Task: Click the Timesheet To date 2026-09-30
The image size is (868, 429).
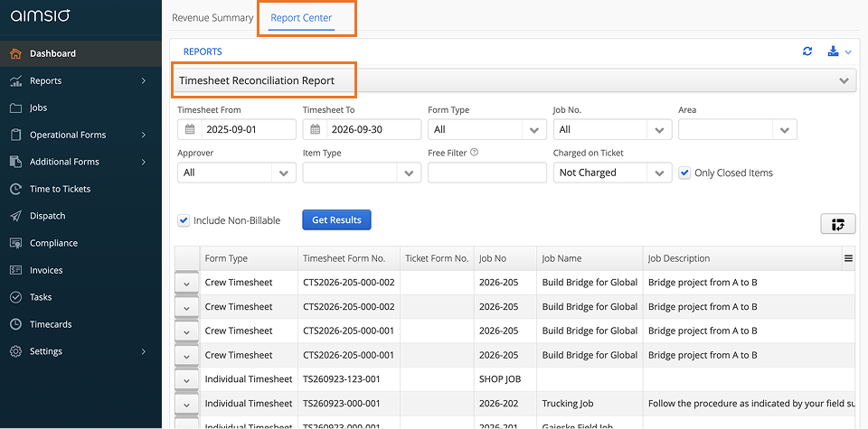Action: [356, 130]
